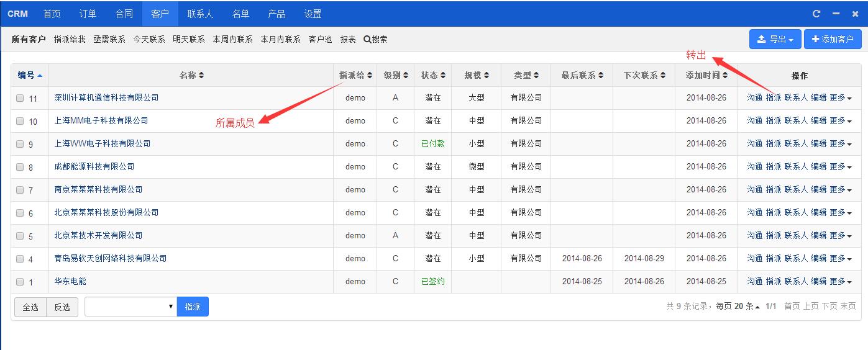
Task: Tick checkbox for customer row 5
Action: click(20, 236)
